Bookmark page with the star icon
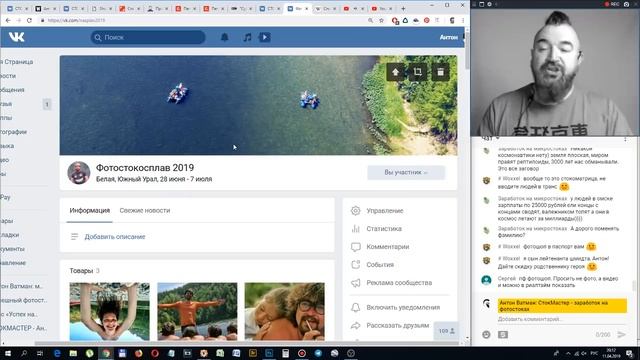The image size is (640, 360). point(381,20)
